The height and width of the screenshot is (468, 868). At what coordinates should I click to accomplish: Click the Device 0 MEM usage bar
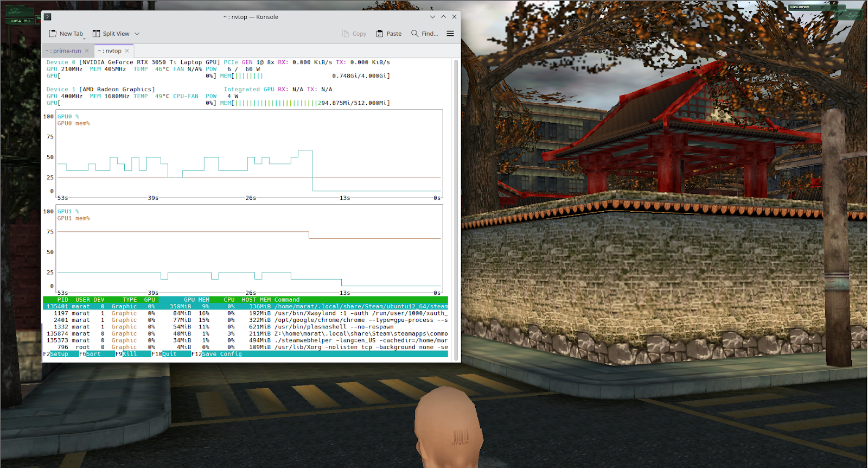(305, 76)
